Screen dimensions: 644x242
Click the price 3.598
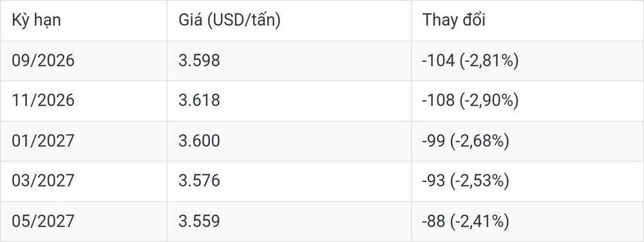199,61
